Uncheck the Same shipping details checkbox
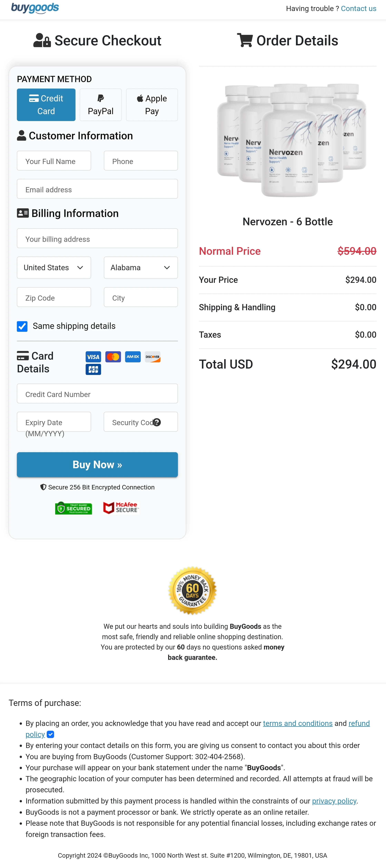The width and height of the screenshot is (386, 868). click(22, 326)
